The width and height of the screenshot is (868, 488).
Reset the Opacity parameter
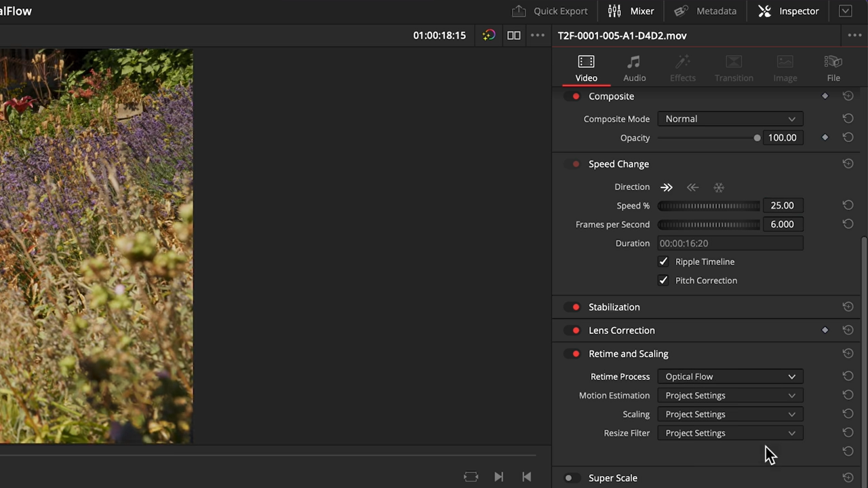pos(848,137)
